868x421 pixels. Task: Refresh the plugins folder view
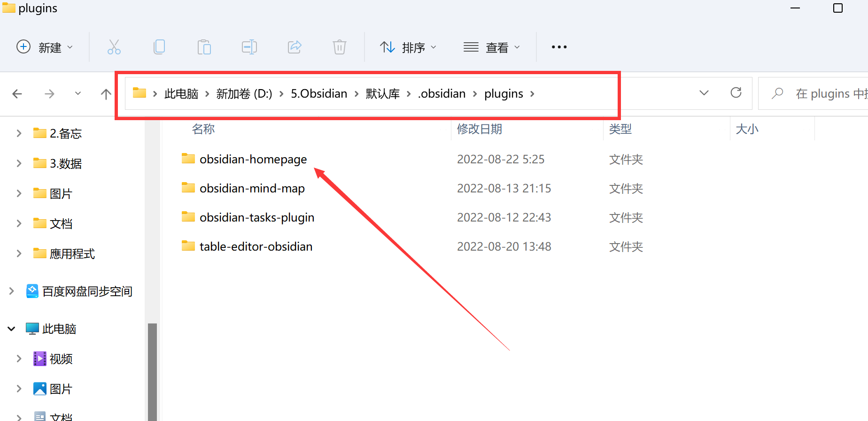point(736,93)
